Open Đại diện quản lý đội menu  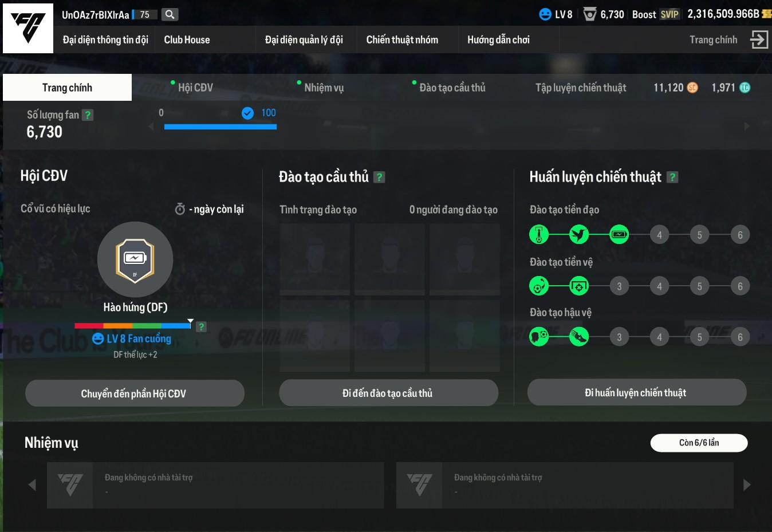pos(304,40)
